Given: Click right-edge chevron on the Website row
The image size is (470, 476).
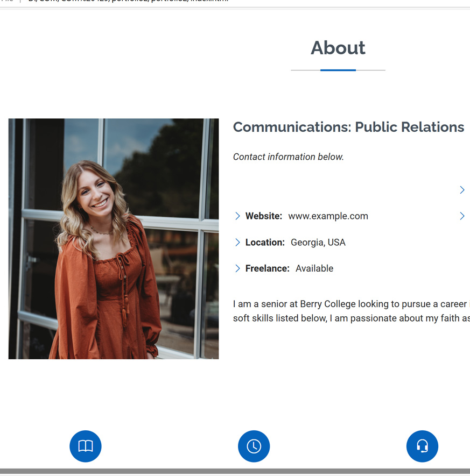Looking at the screenshot, I should [x=462, y=216].
